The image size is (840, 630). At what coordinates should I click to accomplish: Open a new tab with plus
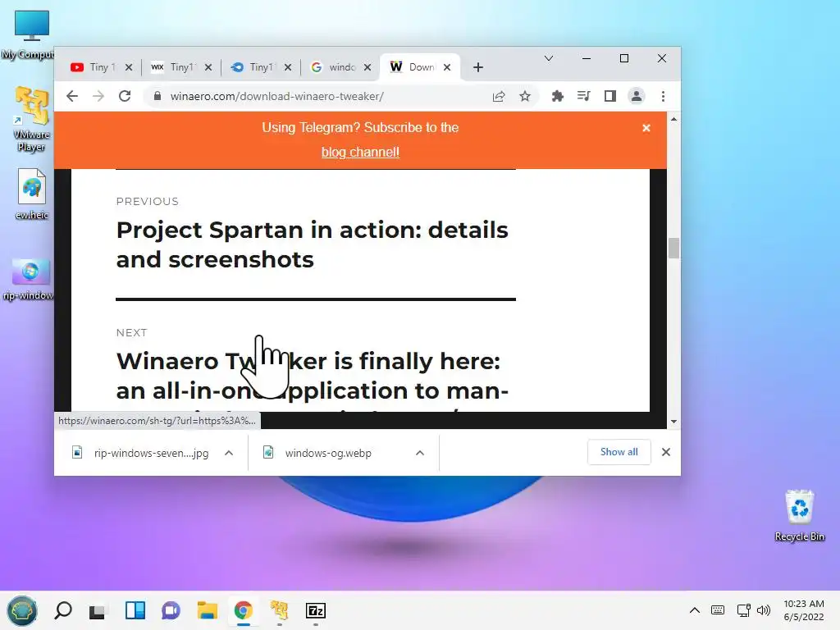pos(478,67)
